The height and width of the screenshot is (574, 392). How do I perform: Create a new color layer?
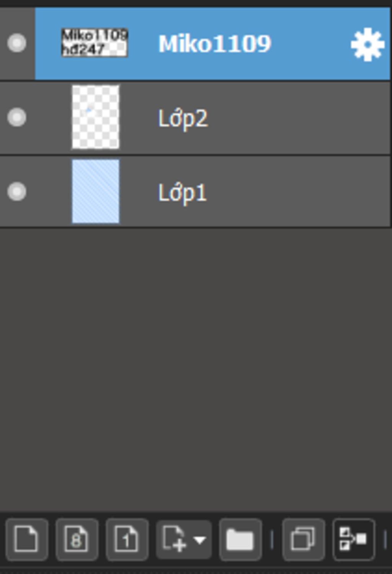[x=26, y=539]
